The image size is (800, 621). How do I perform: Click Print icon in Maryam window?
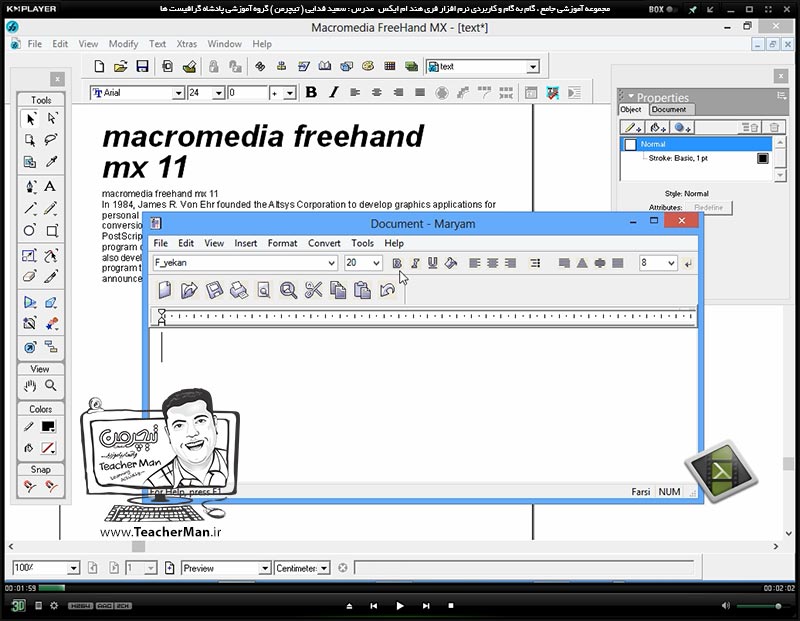click(x=239, y=290)
